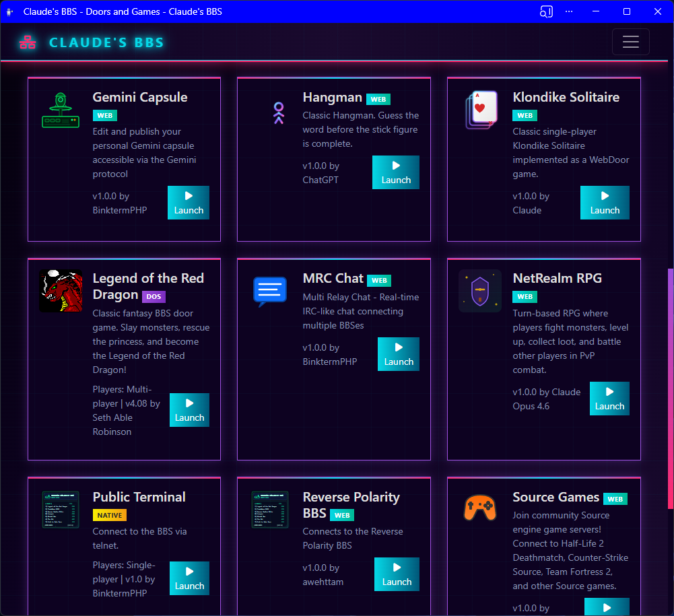Click the Legend of the Red Dragon thumbnail
The image size is (674, 616).
(61, 291)
